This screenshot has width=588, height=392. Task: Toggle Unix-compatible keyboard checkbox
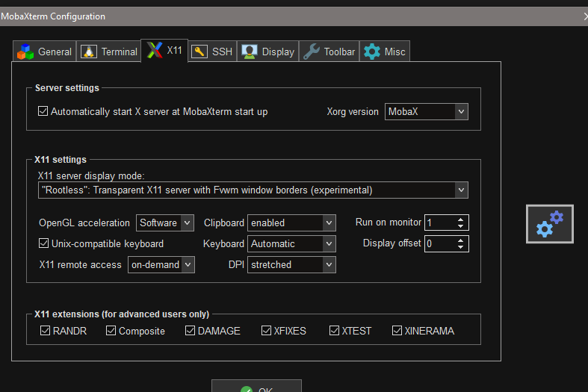click(43, 243)
